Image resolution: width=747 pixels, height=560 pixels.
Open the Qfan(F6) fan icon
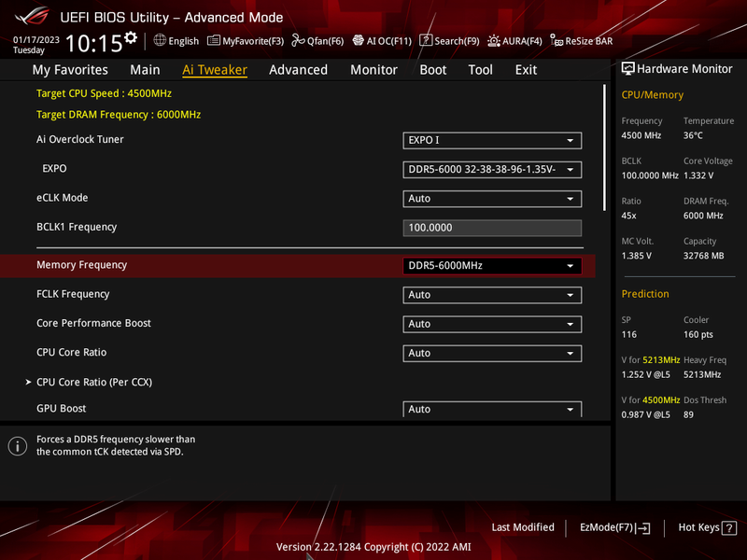[x=298, y=40]
